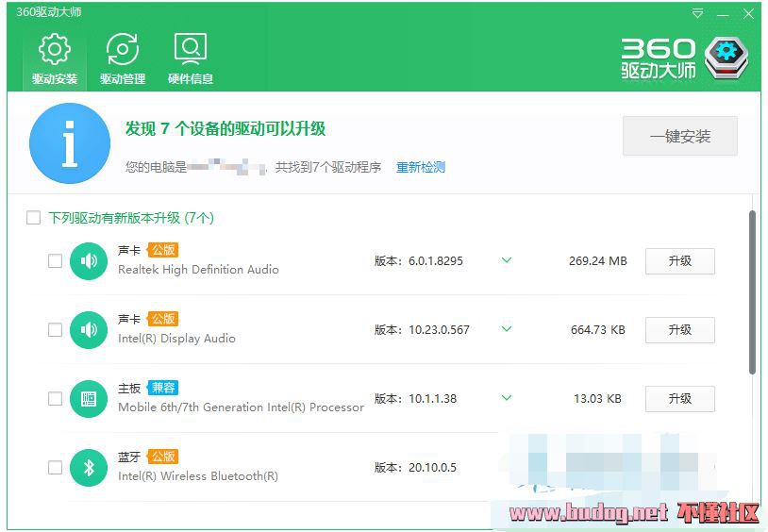
Task: Check the select-all drivers checkbox
Action: (x=34, y=218)
